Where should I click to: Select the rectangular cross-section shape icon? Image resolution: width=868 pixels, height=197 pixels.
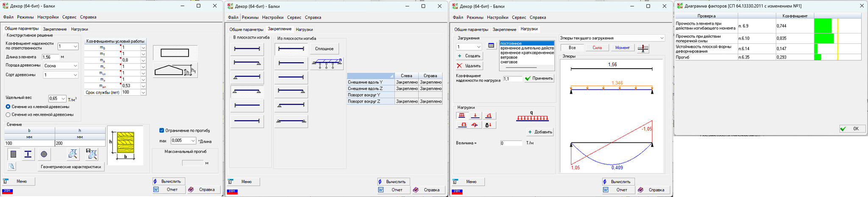[x=14, y=154]
